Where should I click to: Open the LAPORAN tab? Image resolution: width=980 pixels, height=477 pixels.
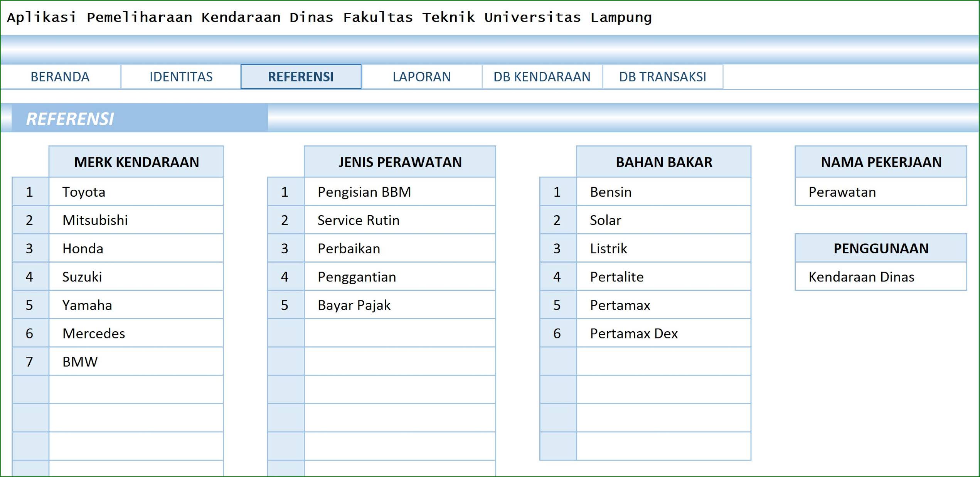[x=421, y=76]
